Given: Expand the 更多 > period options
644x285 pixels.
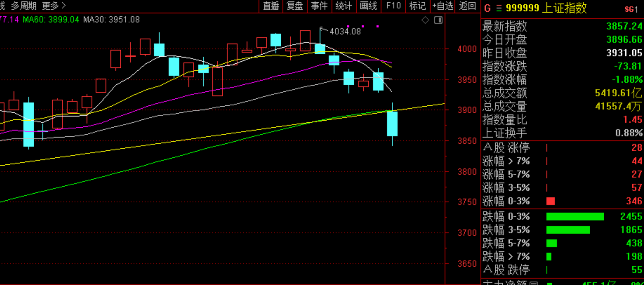Looking at the screenshot, I should 54,6.
